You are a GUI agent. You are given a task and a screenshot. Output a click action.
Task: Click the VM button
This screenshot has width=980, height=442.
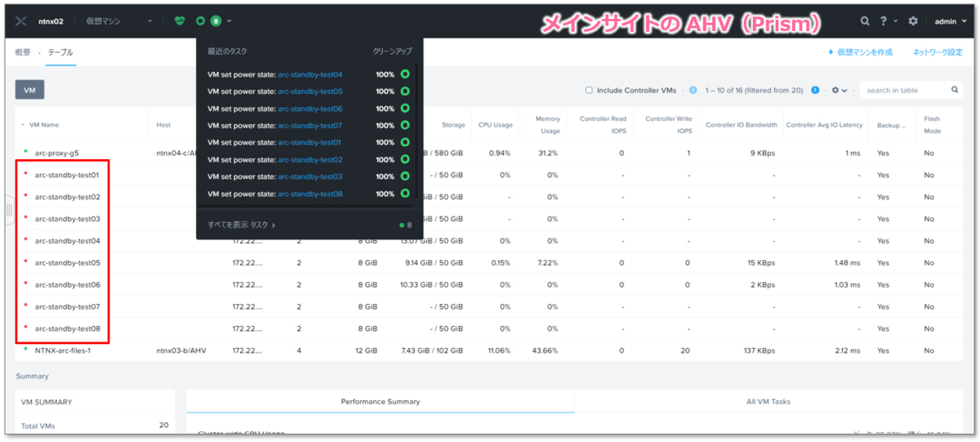[29, 90]
